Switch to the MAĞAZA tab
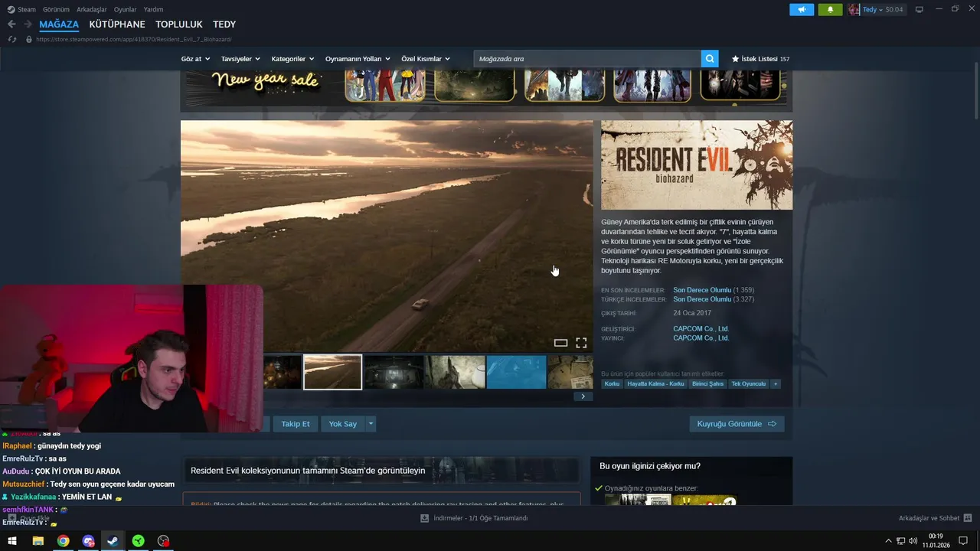This screenshot has height=551, width=980. click(59, 24)
